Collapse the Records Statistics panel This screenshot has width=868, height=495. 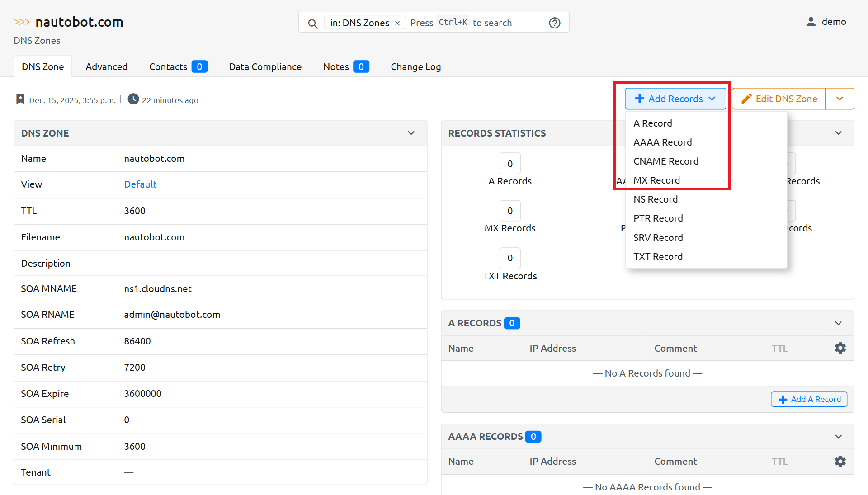pyautogui.click(x=838, y=133)
